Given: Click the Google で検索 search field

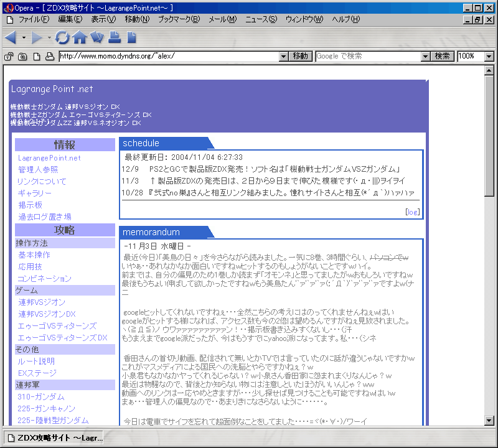Looking at the screenshot, I should click(369, 56).
